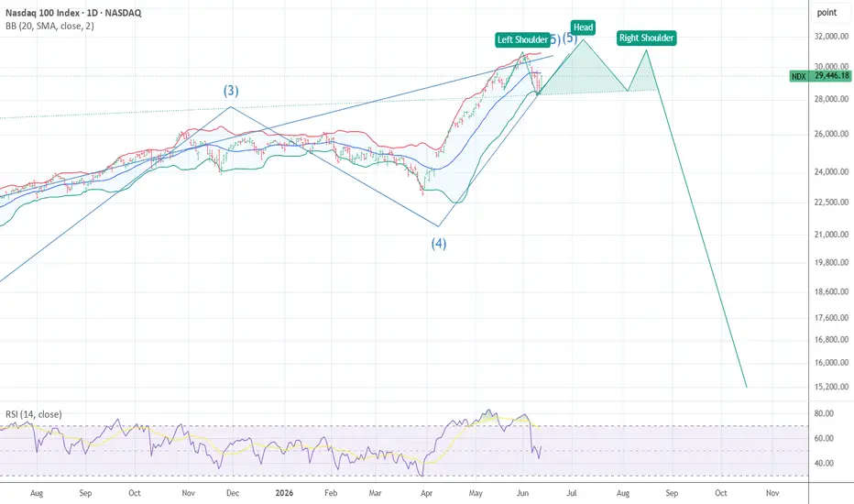Image resolution: width=854 pixels, height=504 pixels.
Task: Click the Sep label next to Oct 2025
Action: click(x=85, y=493)
